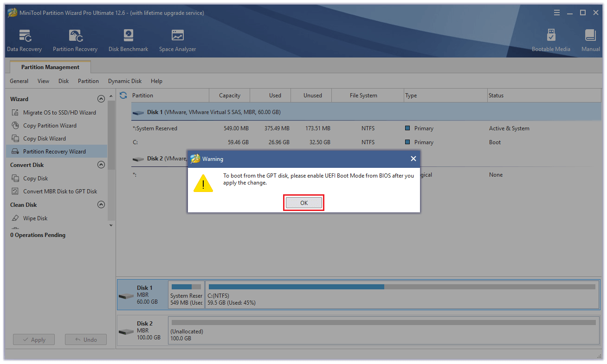Click Convert MBR Disk to GPT icon
The height and width of the screenshot is (364, 607).
15,192
